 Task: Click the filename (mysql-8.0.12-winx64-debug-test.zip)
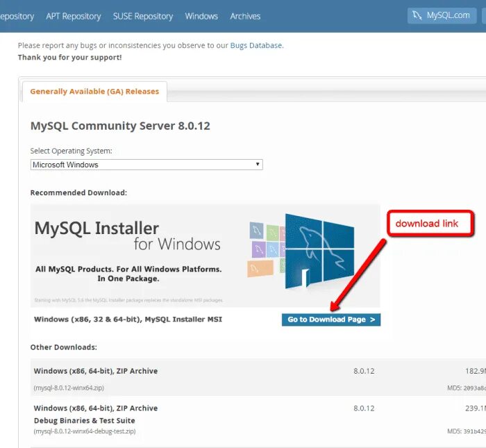tap(85, 431)
